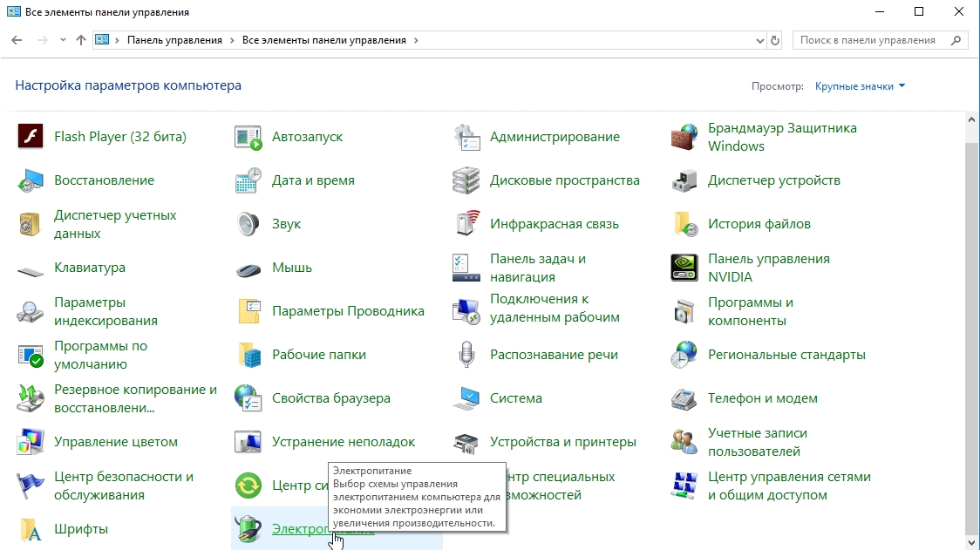The height and width of the screenshot is (550, 980).
Task: Open the Инфракрасная связь icon
Action: (x=466, y=224)
